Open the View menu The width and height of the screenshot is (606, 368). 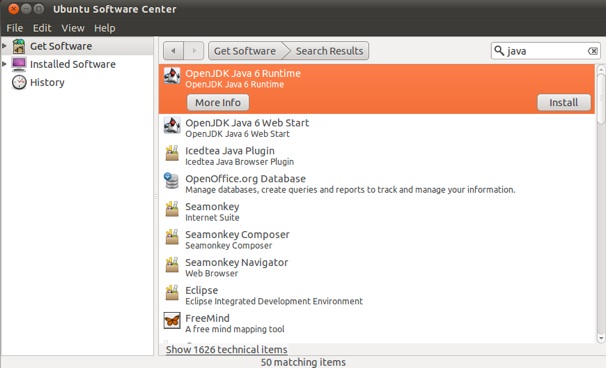pyautogui.click(x=73, y=28)
